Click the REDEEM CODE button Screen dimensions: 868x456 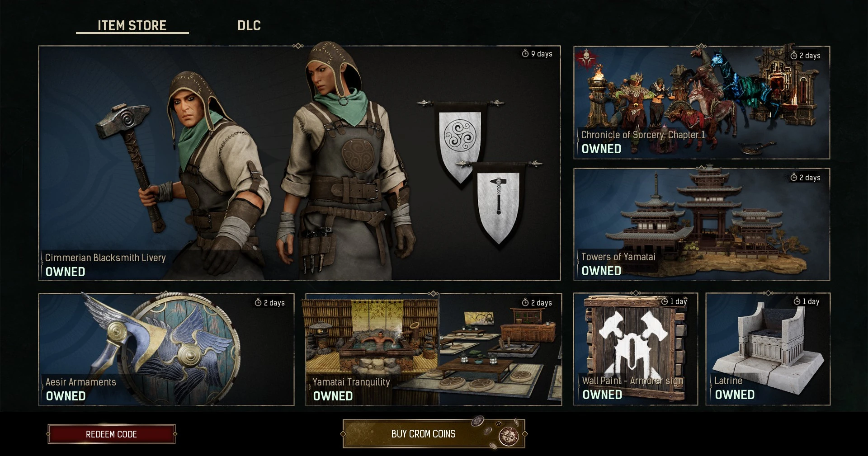(111, 434)
